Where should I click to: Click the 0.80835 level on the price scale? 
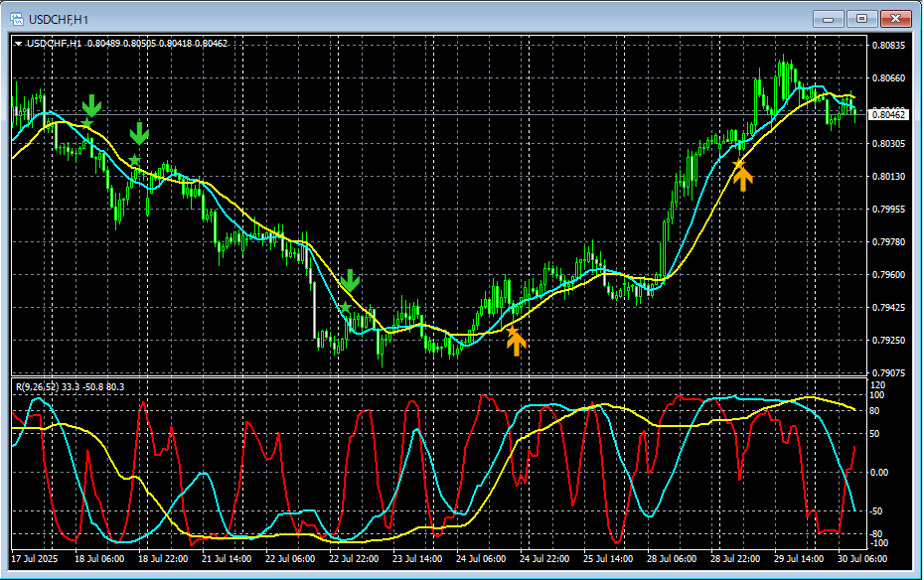point(887,46)
